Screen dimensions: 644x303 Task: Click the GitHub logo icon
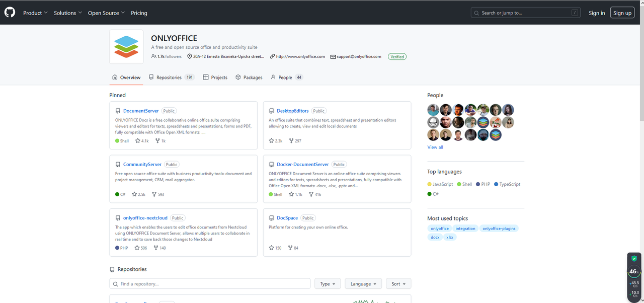point(10,13)
